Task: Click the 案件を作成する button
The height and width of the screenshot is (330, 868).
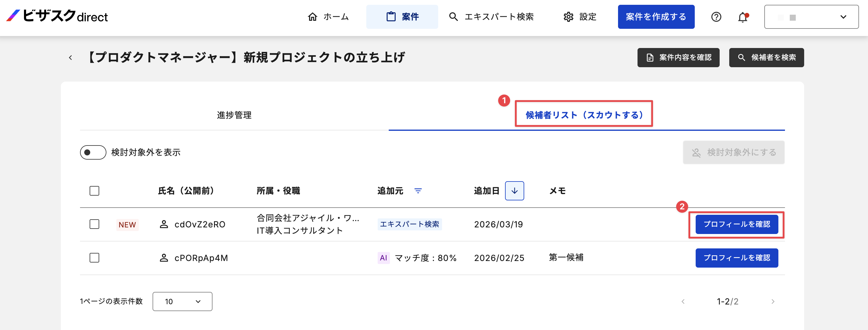Action: click(x=656, y=16)
